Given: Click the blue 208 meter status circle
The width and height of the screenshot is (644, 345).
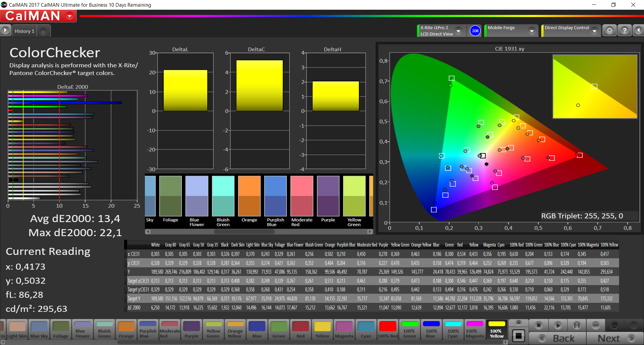Looking at the screenshot, I should 475,31.
